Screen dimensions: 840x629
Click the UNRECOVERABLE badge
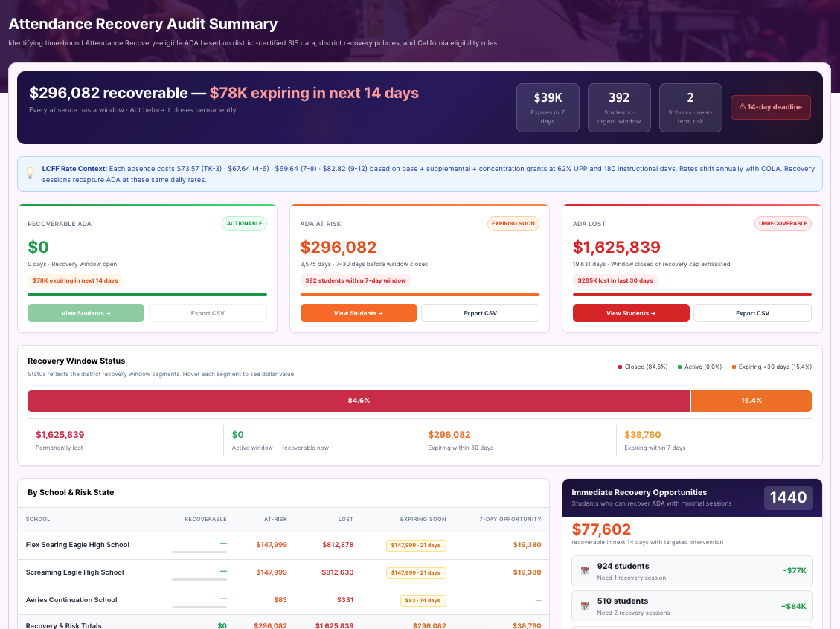pyautogui.click(x=783, y=224)
